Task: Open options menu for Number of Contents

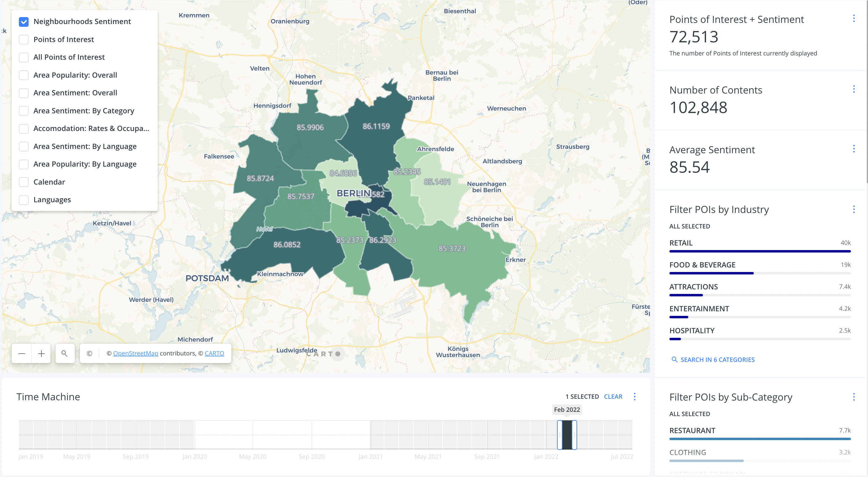Action: (853, 89)
